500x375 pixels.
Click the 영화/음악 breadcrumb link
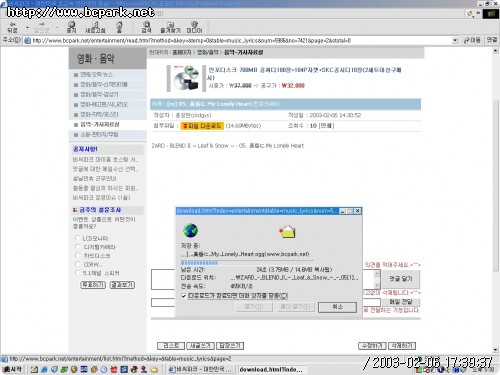pyautogui.click(x=208, y=52)
